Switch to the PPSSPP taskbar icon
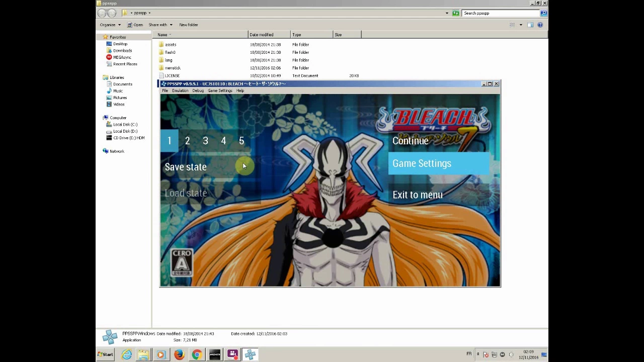 click(x=250, y=355)
